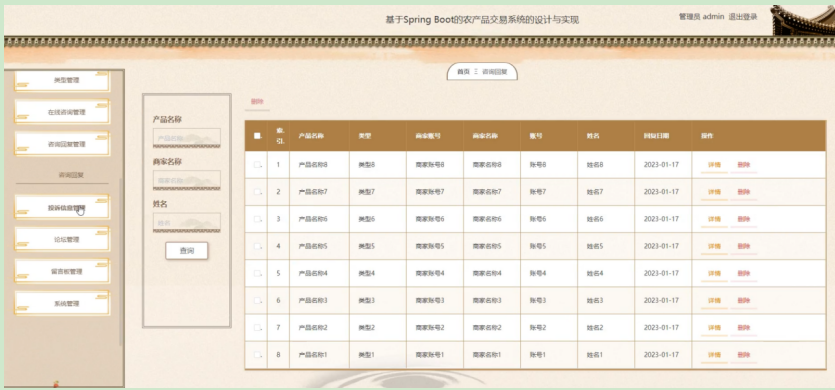Screen dimensions: 835x390
Task: Open 详情 of row 产品名称5
Action: point(714,246)
